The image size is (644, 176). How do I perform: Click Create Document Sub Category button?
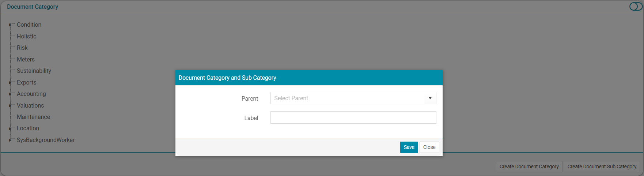click(602, 166)
